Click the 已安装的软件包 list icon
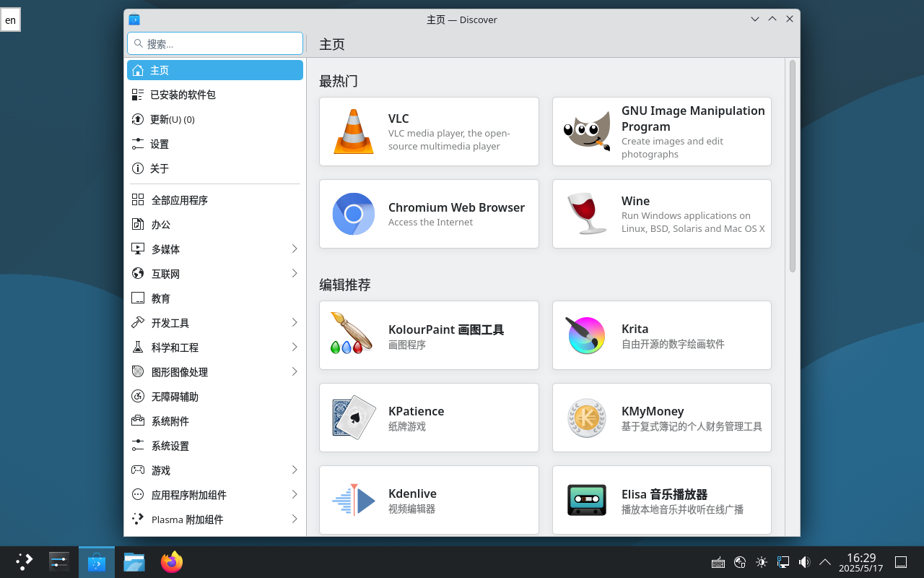The width and height of the screenshot is (924, 578). tap(138, 95)
